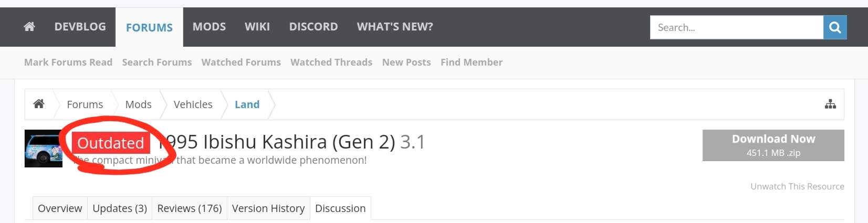Click the New Posts link
Image resolution: width=868 pixels, height=223 pixels.
406,62
